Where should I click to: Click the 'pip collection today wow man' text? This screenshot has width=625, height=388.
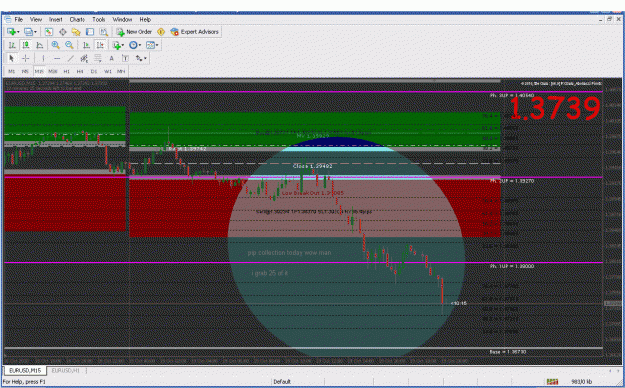coord(289,253)
